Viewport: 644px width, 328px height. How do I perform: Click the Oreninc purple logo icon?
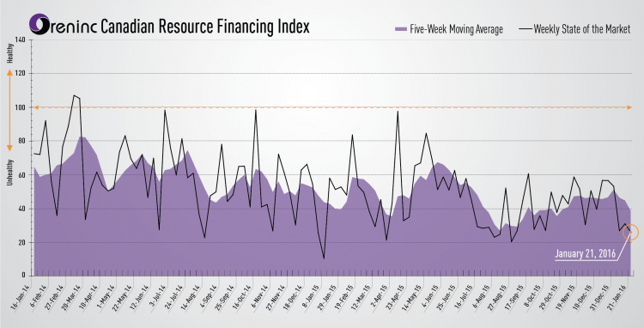(39, 24)
